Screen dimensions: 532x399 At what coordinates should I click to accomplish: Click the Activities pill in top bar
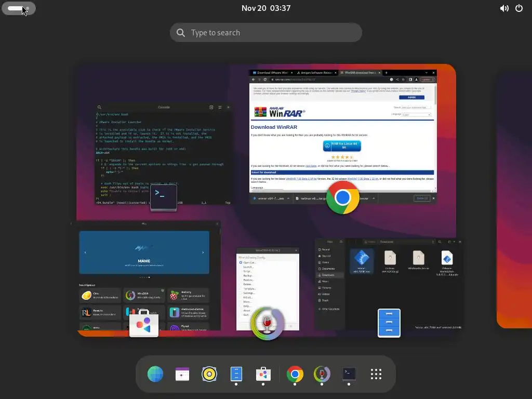18,8
